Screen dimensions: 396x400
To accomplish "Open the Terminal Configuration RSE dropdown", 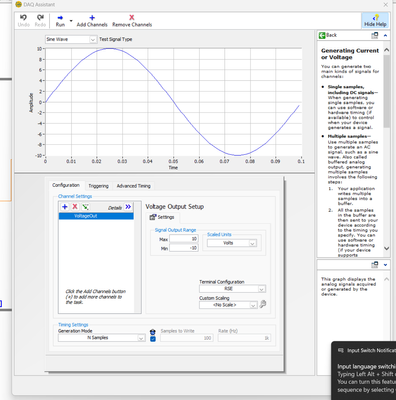I will pos(232,289).
